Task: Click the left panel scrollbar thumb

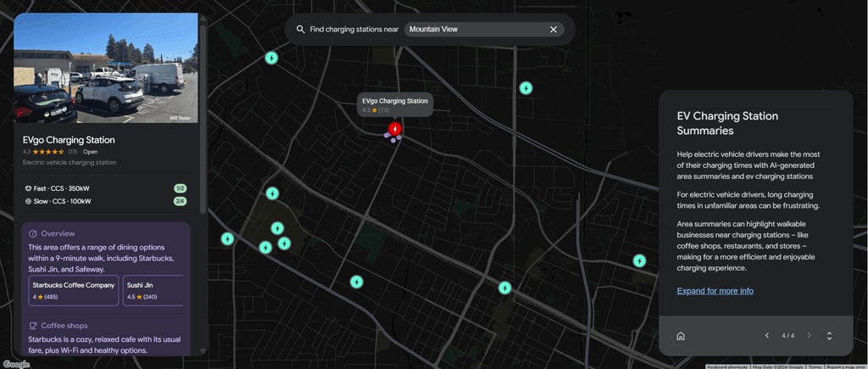Action: (x=203, y=119)
